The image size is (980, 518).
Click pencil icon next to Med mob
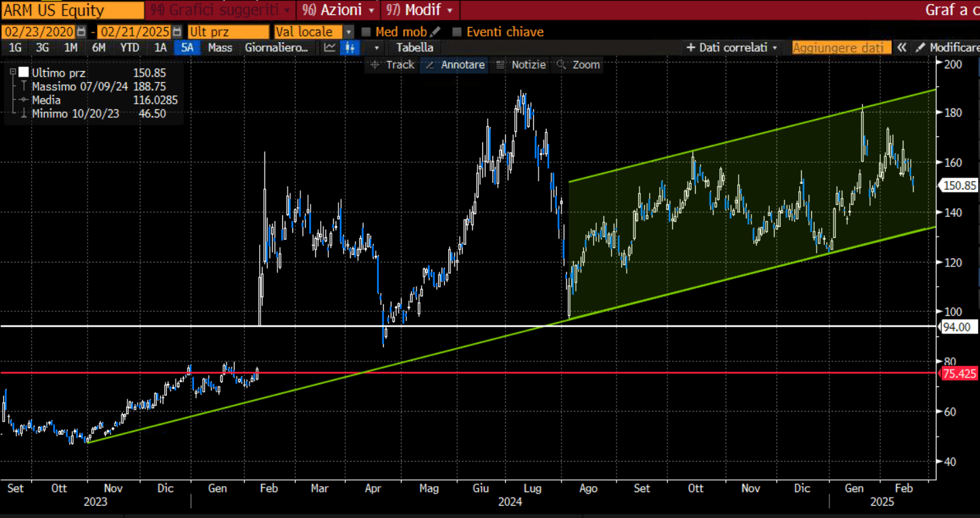[435, 32]
